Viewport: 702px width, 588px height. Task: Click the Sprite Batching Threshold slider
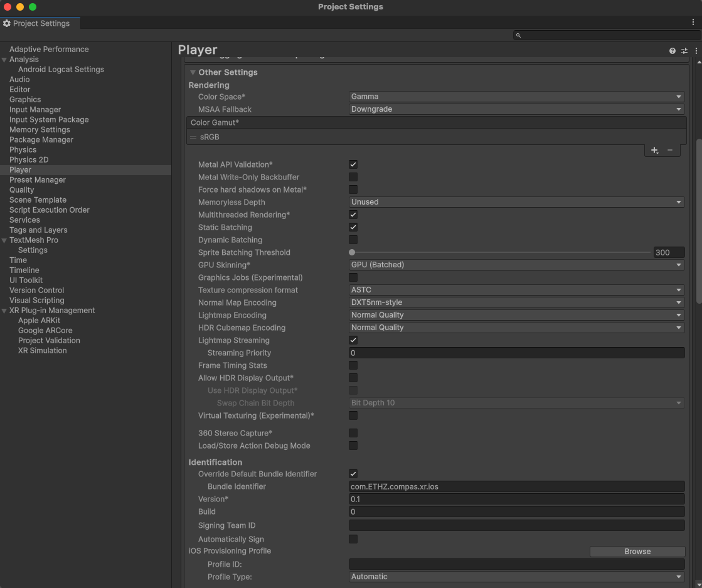click(501, 252)
